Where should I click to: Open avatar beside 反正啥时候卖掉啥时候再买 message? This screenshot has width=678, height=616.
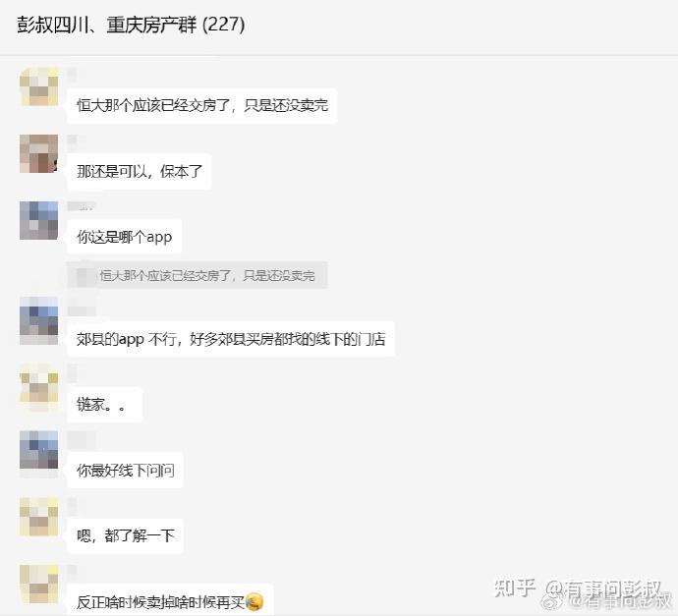click(39, 584)
